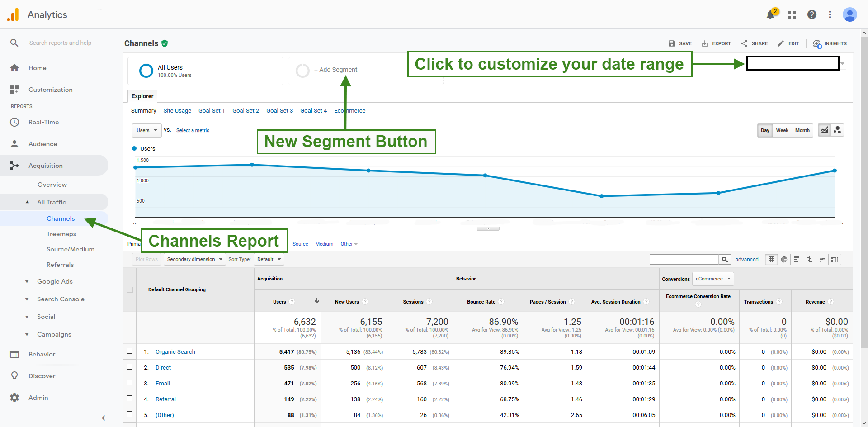
Task: Open the eCommerce conversions dropdown
Action: tap(712, 279)
